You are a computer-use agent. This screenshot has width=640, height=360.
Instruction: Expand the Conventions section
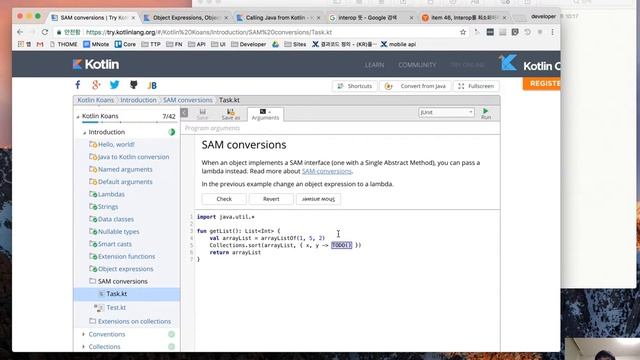84,334
